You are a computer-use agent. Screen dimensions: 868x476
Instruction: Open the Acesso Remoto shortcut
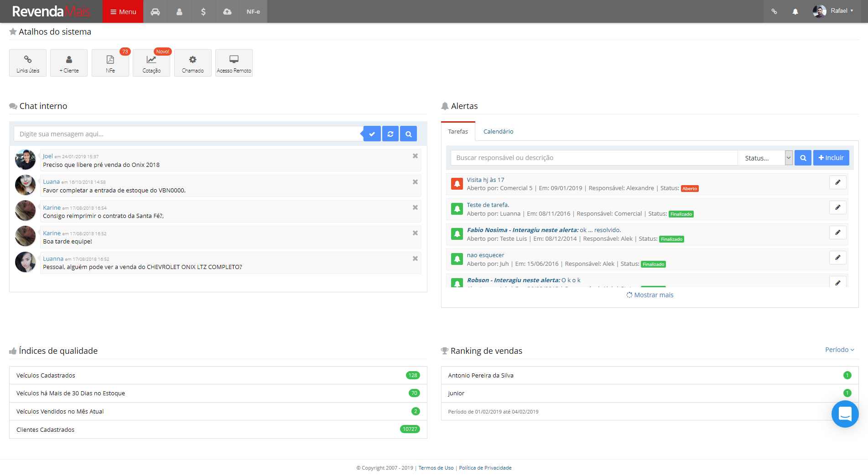pyautogui.click(x=234, y=63)
